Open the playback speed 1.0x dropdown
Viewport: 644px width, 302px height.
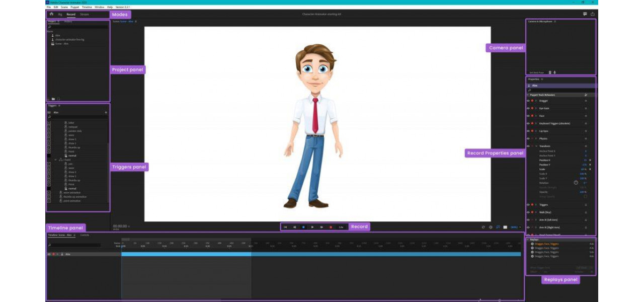[341, 227]
